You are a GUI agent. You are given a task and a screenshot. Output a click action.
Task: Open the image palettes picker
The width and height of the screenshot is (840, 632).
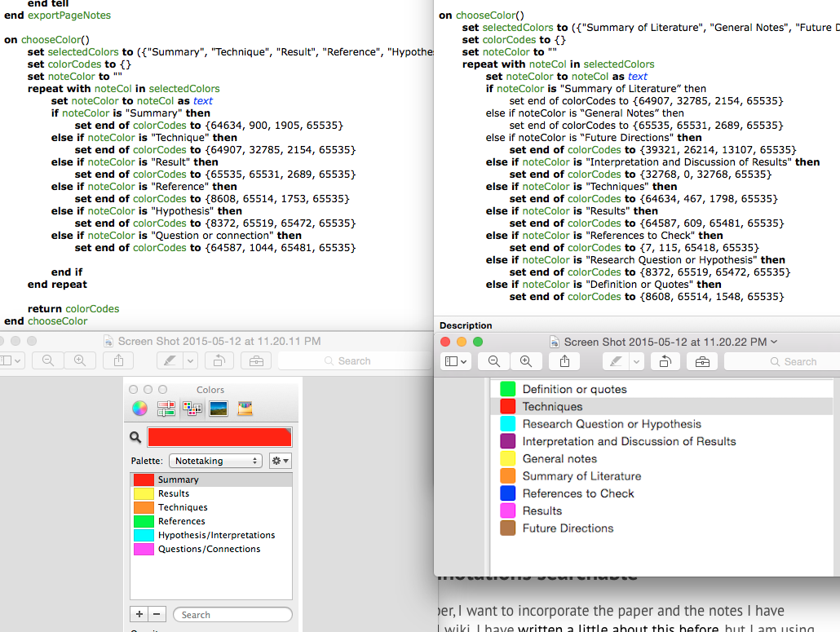click(x=218, y=409)
